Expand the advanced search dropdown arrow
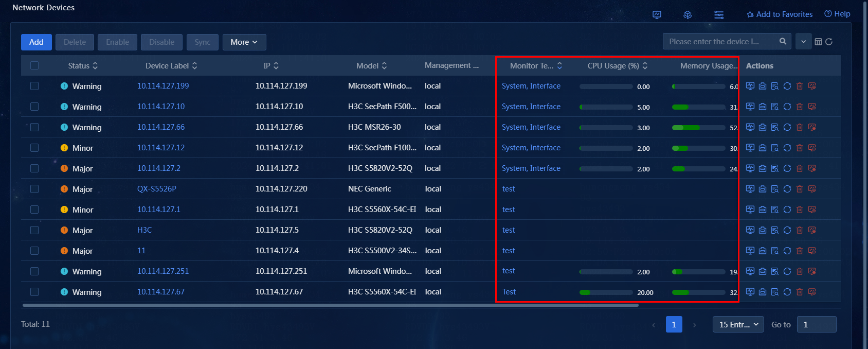Image resolution: width=868 pixels, height=349 pixels. (x=803, y=42)
